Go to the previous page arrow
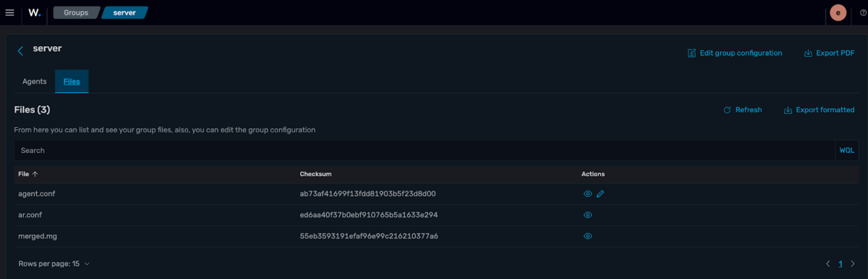This screenshot has width=868, height=279. [828, 264]
